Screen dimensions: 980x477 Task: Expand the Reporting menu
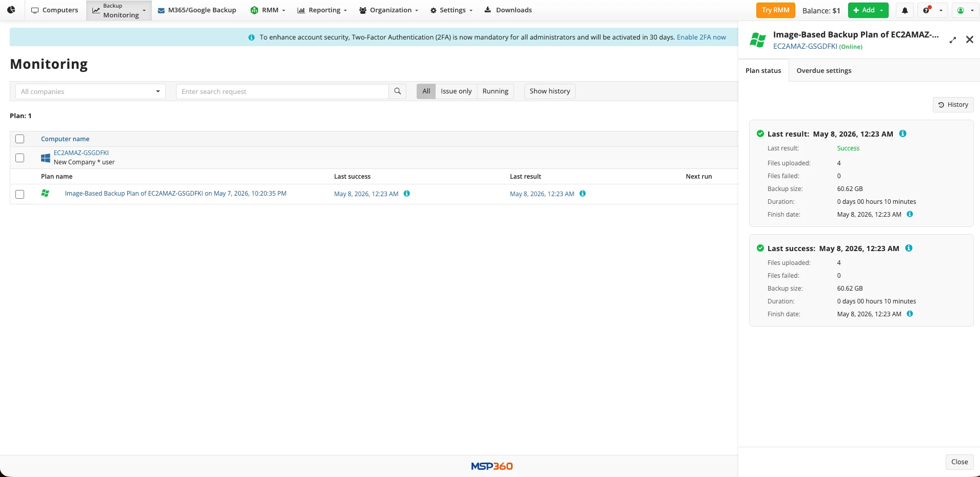[x=322, y=10]
